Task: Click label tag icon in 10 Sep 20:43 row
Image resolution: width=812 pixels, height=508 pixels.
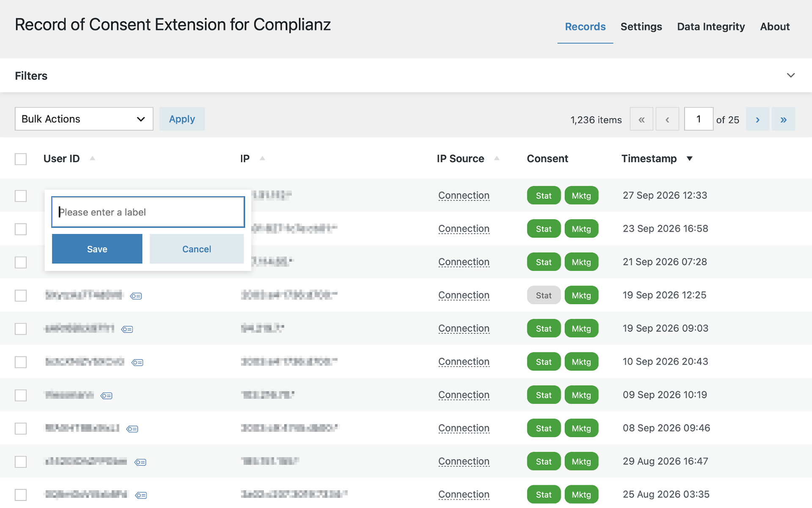Action: coord(137,362)
